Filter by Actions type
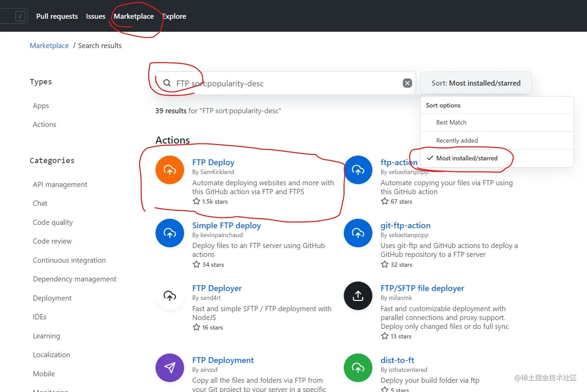 click(45, 124)
